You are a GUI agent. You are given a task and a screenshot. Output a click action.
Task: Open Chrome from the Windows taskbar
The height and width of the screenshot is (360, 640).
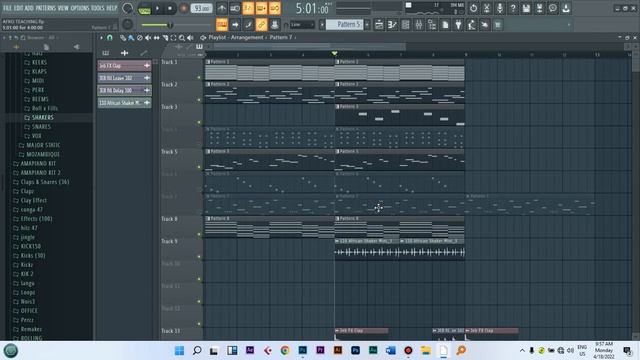point(285,350)
